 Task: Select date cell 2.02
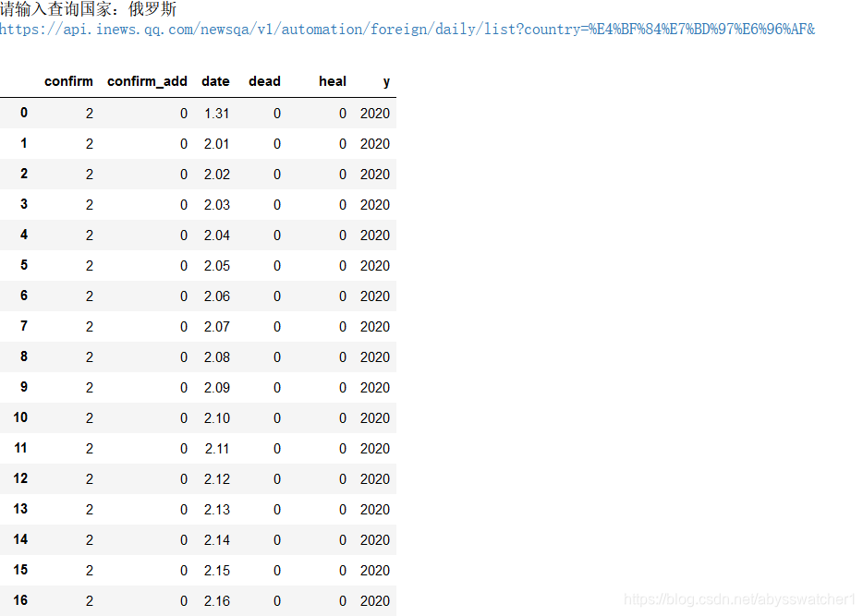(217, 175)
